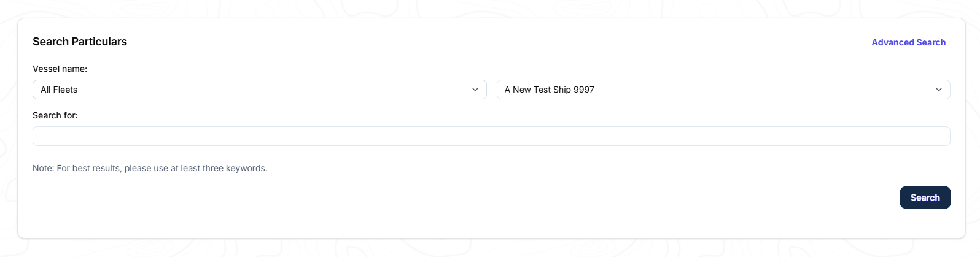
Task: Select the A New Test Ship 9997 text
Action: [550, 90]
